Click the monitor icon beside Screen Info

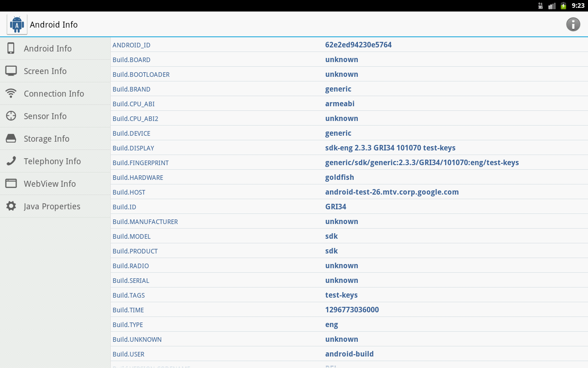point(11,71)
